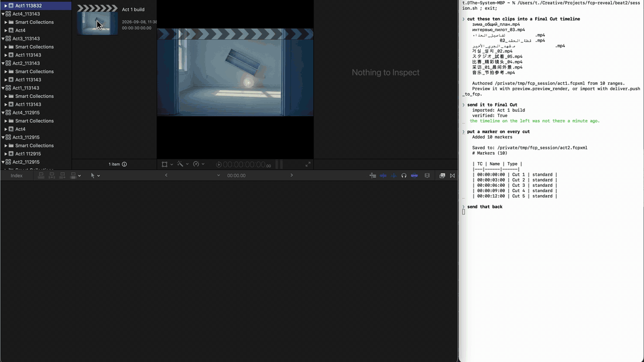Screen dimensions: 644x362
Task: Click the 'Cut 3' marker row in terminal table
Action: click(515, 185)
